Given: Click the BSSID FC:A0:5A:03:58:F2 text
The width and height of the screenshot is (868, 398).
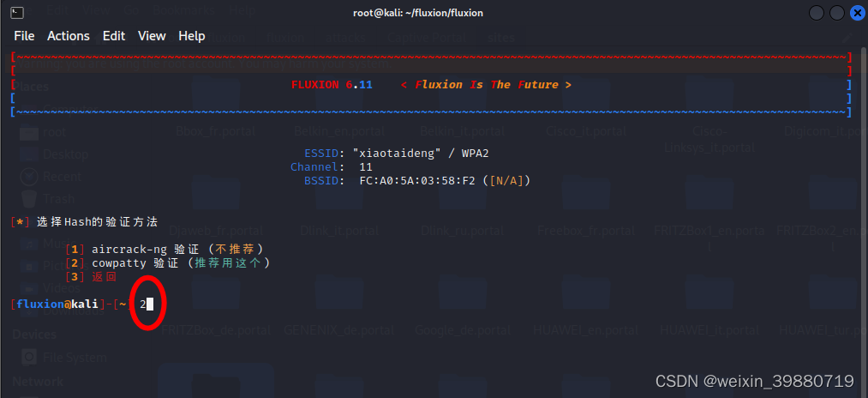Looking at the screenshot, I should (x=416, y=181).
